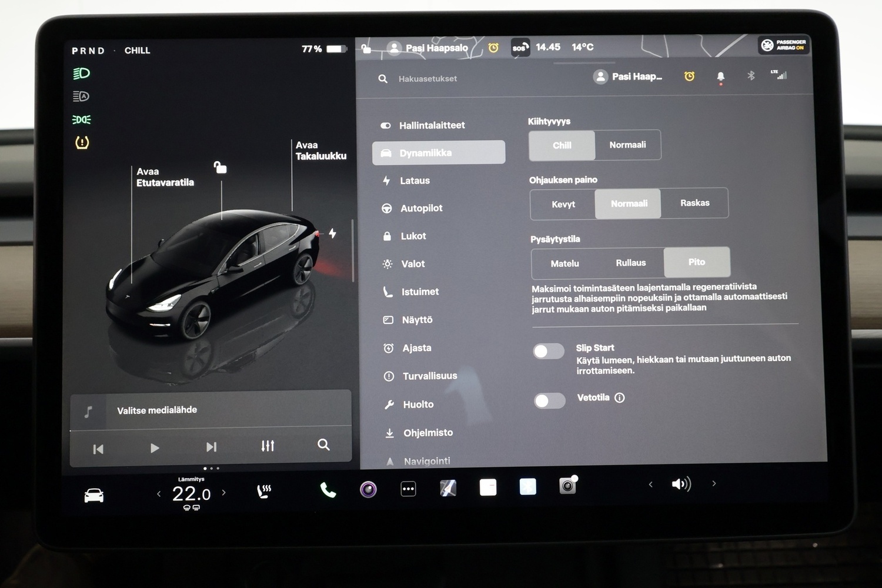Tap Avaa Takaluukku to open trunk
Screen dimensions: 882x588
(320, 151)
